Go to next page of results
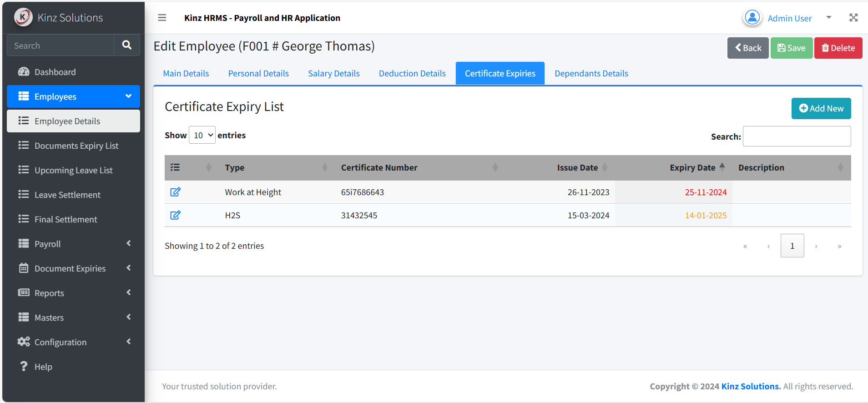The height and width of the screenshot is (403, 868). point(816,246)
